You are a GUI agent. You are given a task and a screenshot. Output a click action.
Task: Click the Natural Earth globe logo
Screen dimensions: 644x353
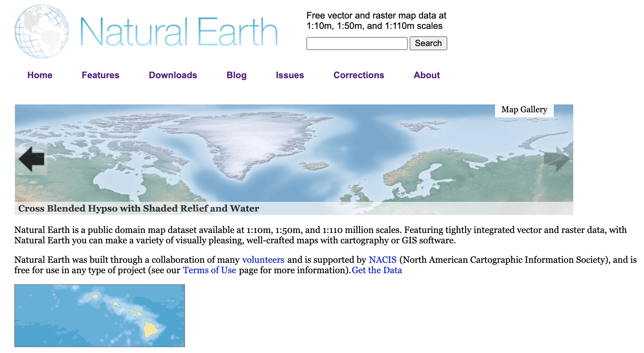coord(42,31)
